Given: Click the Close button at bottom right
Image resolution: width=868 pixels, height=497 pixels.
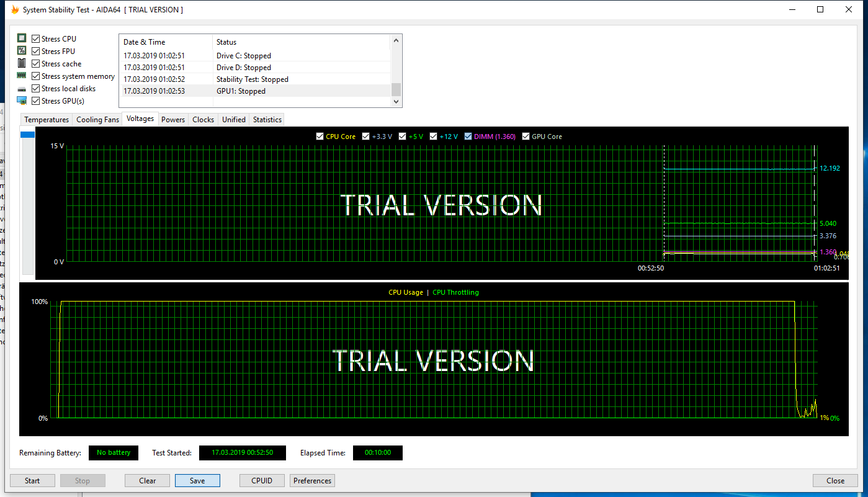Looking at the screenshot, I should (x=835, y=480).
